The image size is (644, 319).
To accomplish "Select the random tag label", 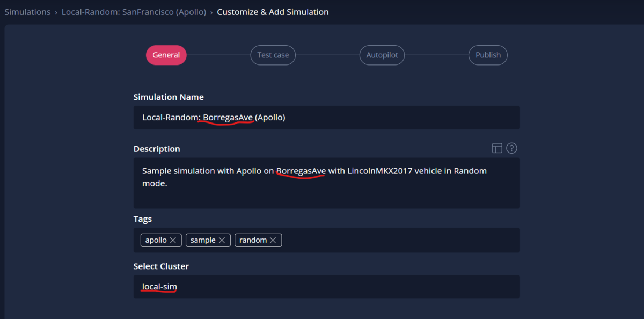I will point(253,240).
